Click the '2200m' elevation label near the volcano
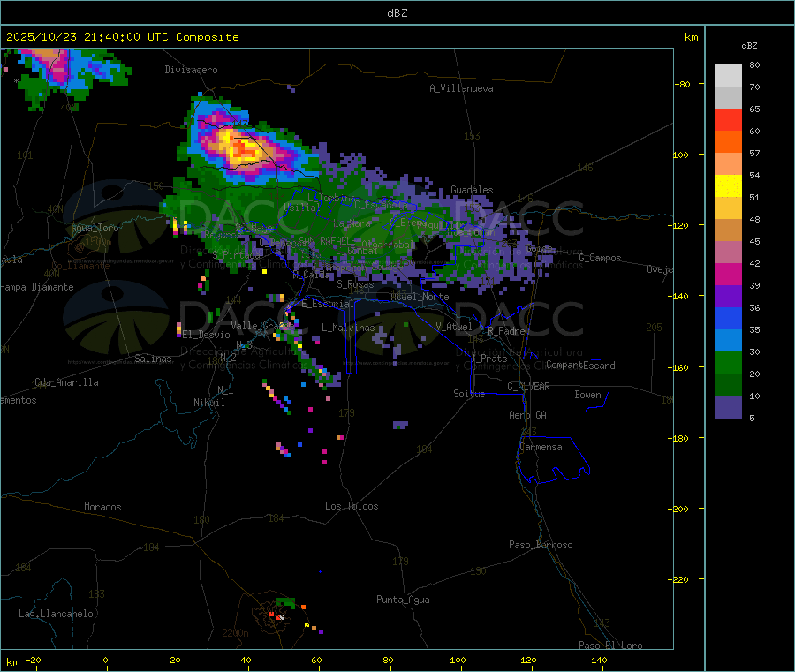 [235, 633]
